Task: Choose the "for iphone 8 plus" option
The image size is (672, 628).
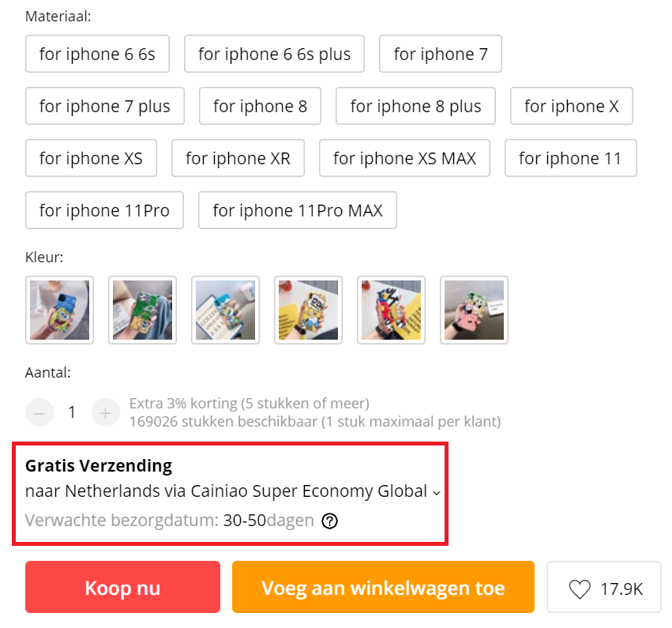Action: tap(415, 106)
